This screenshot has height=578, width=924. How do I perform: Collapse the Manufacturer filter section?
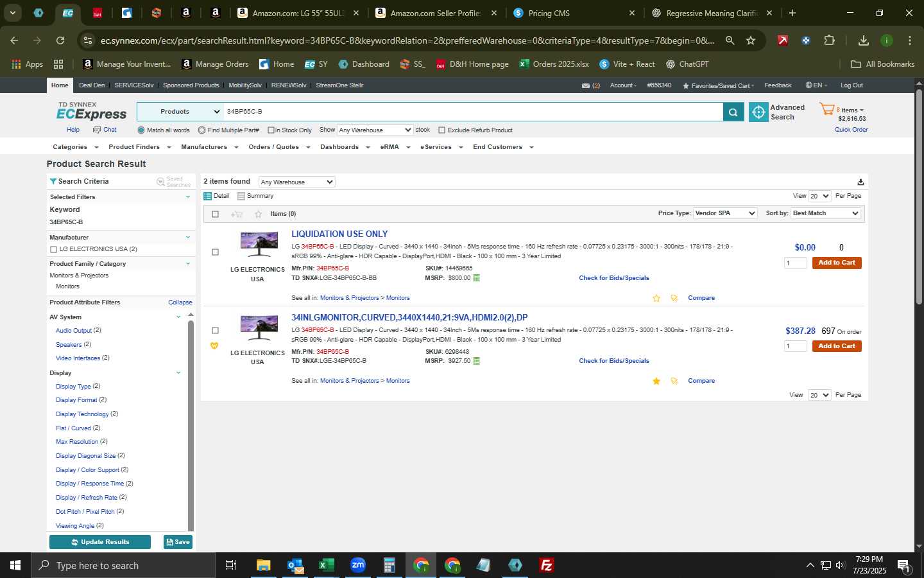coord(188,238)
